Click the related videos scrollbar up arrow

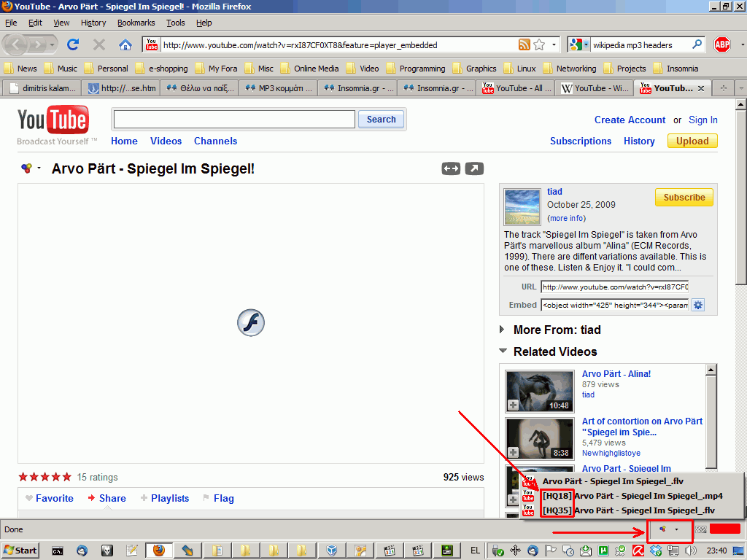click(711, 370)
